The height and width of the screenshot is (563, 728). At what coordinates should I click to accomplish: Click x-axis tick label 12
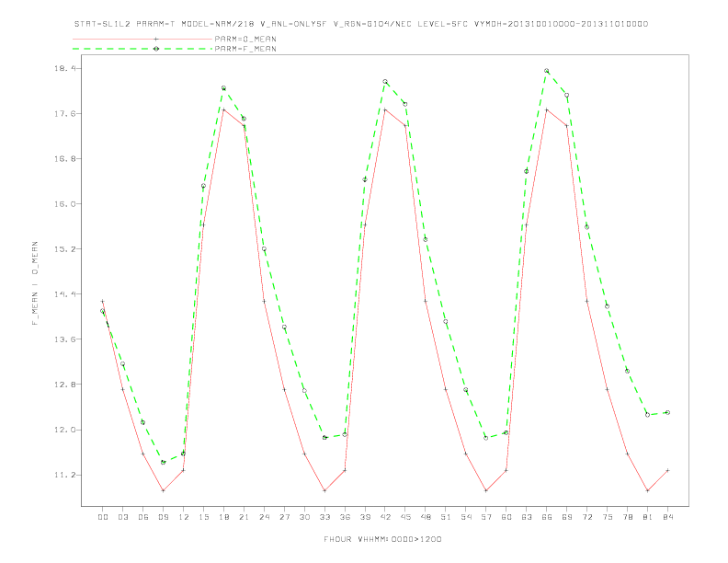pos(184,517)
